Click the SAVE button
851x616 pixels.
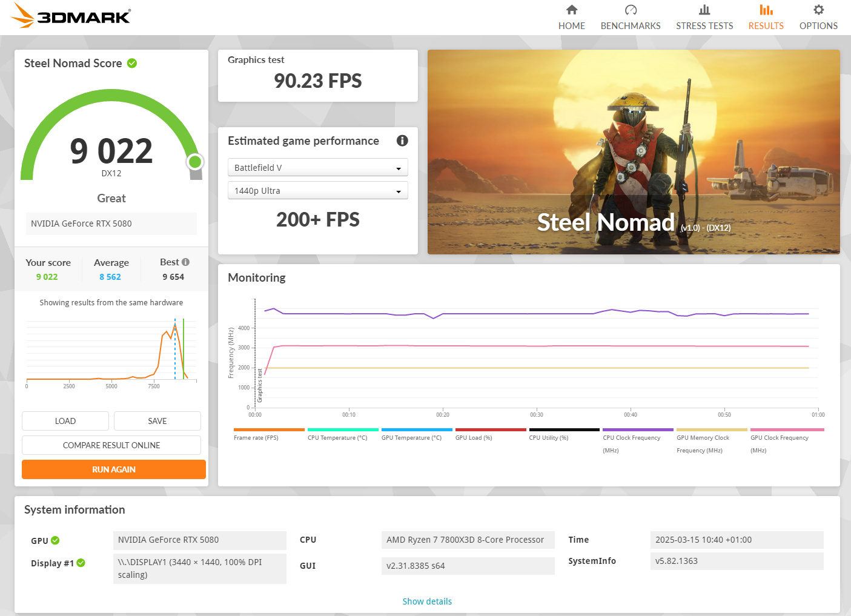pyautogui.click(x=157, y=421)
